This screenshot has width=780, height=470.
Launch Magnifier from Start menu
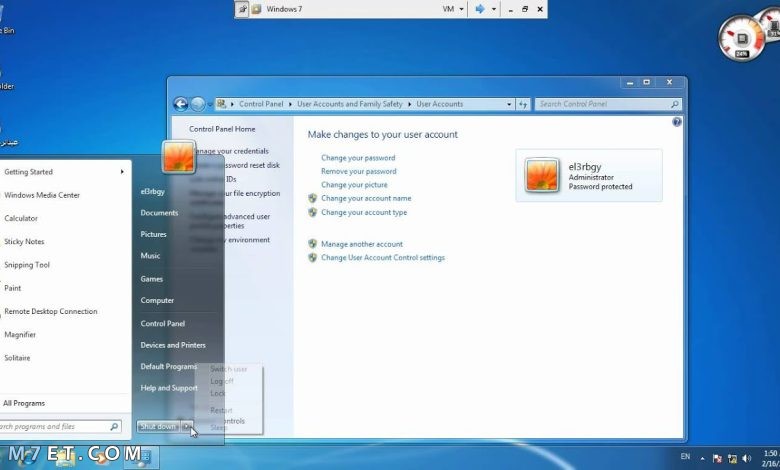tap(20, 335)
